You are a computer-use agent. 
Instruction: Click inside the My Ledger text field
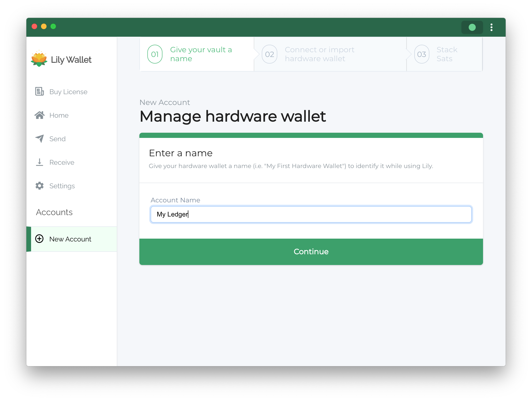(x=310, y=214)
